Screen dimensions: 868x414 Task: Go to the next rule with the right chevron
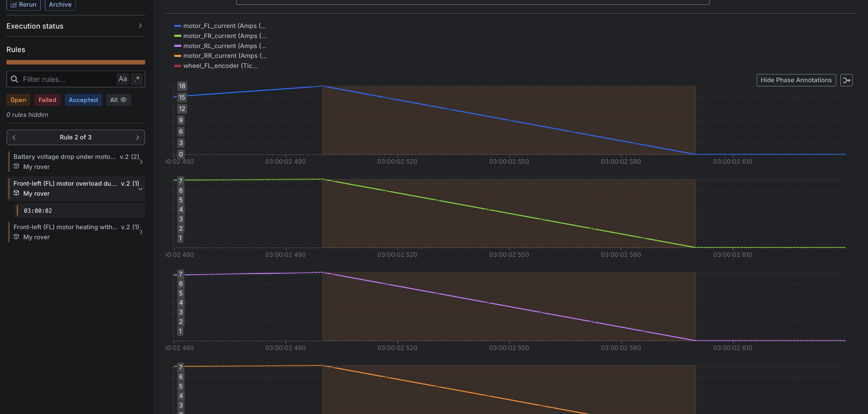(138, 138)
